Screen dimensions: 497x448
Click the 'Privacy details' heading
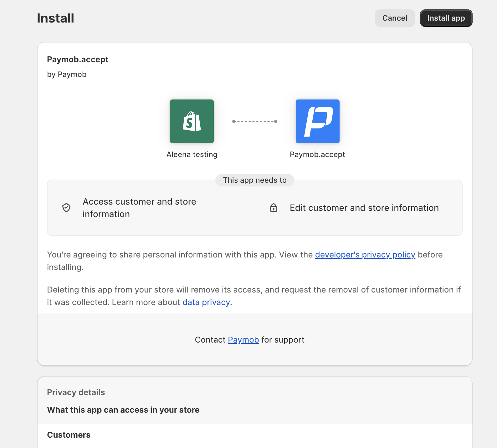coord(76,392)
